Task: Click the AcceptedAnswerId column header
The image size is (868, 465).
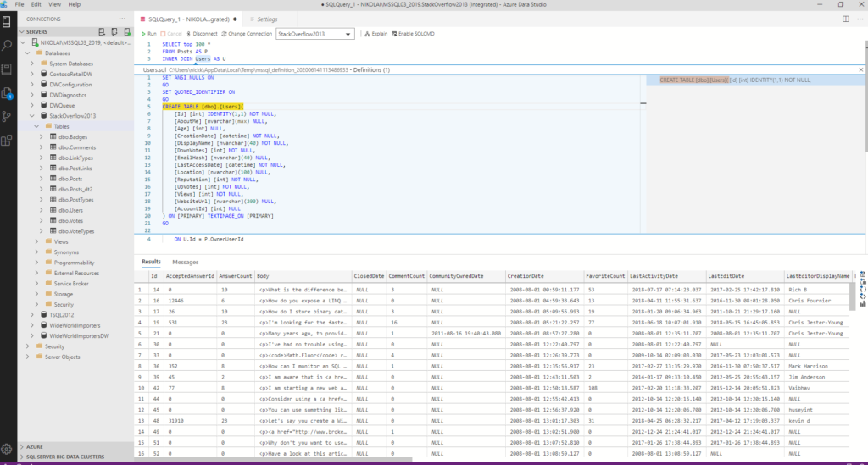Action: point(190,276)
